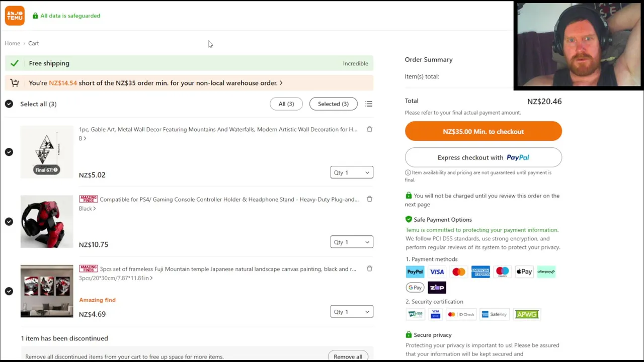Click the NZ$10.75 price

point(94,245)
